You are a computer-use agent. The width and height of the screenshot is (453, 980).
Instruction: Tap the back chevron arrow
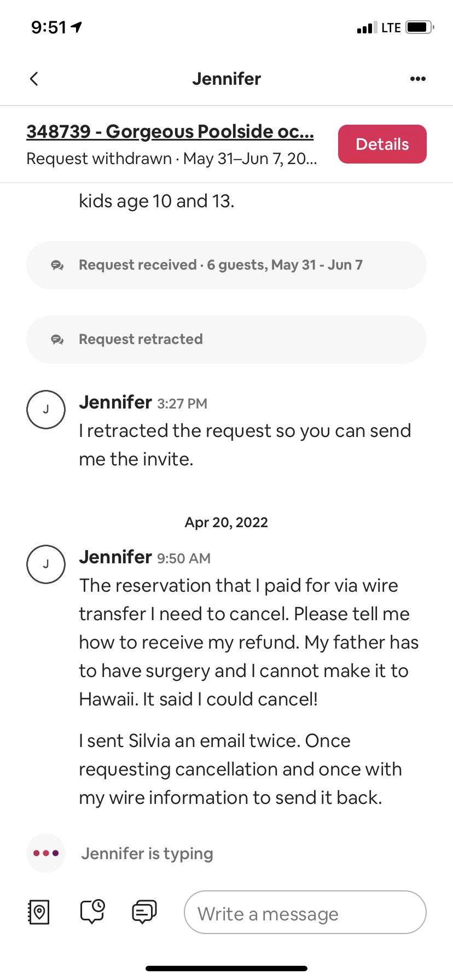[x=34, y=79]
